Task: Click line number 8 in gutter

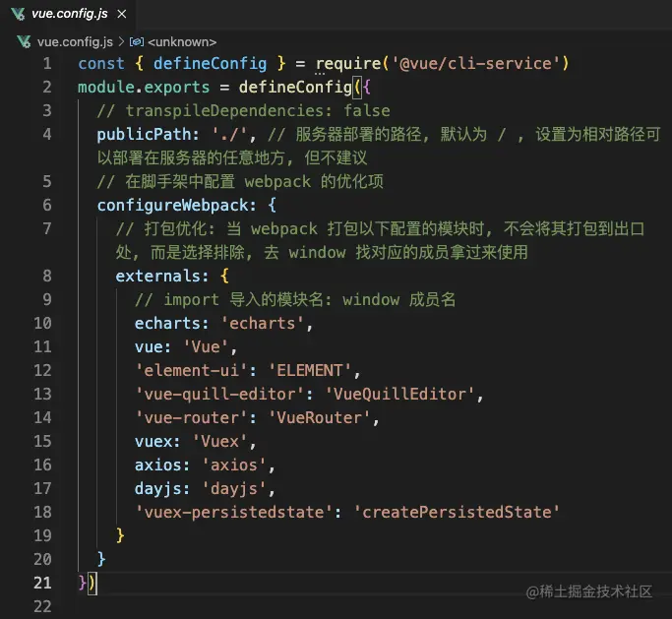Action: pyautogui.click(x=47, y=276)
